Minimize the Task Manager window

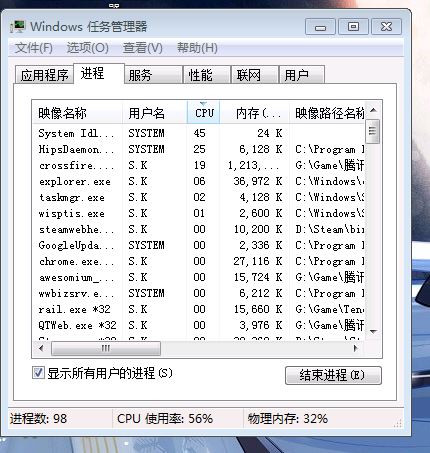click(x=320, y=27)
